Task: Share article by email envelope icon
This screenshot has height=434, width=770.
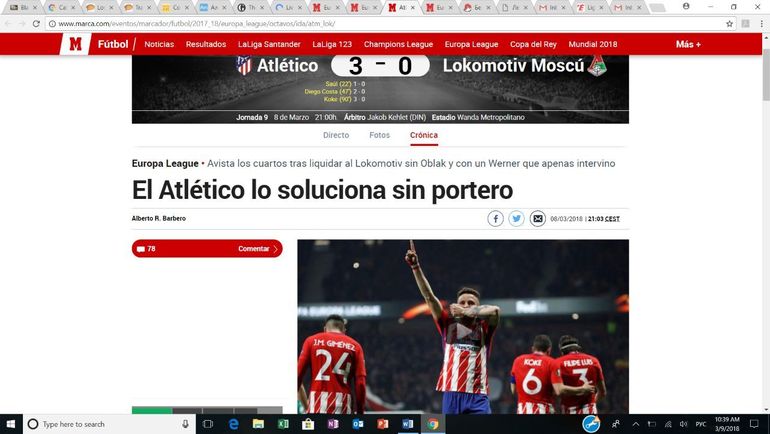Action: (x=538, y=218)
